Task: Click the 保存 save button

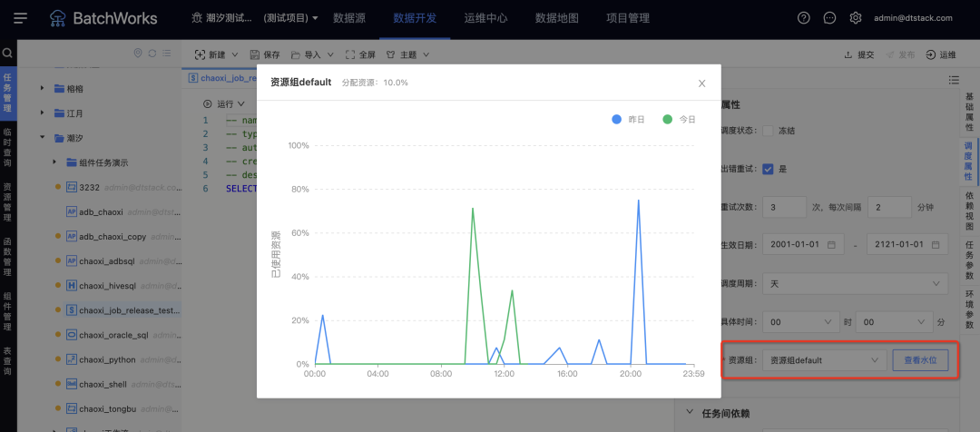Action: (264, 54)
